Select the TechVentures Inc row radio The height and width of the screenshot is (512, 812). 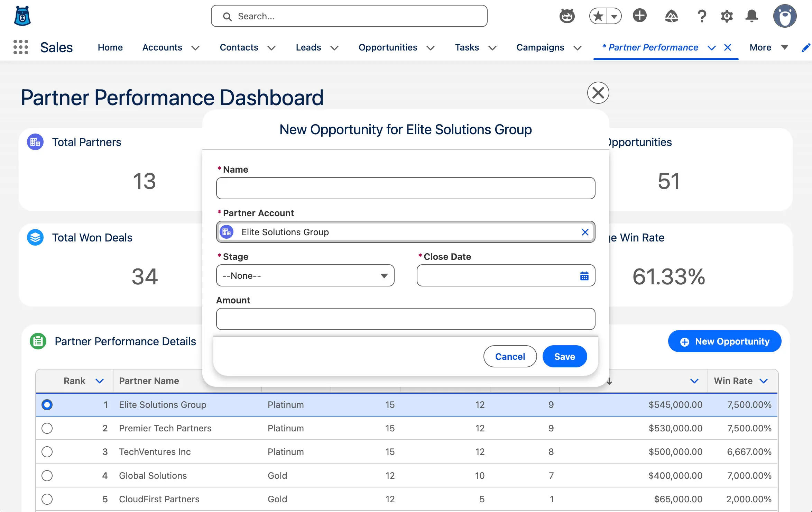click(x=47, y=452)
